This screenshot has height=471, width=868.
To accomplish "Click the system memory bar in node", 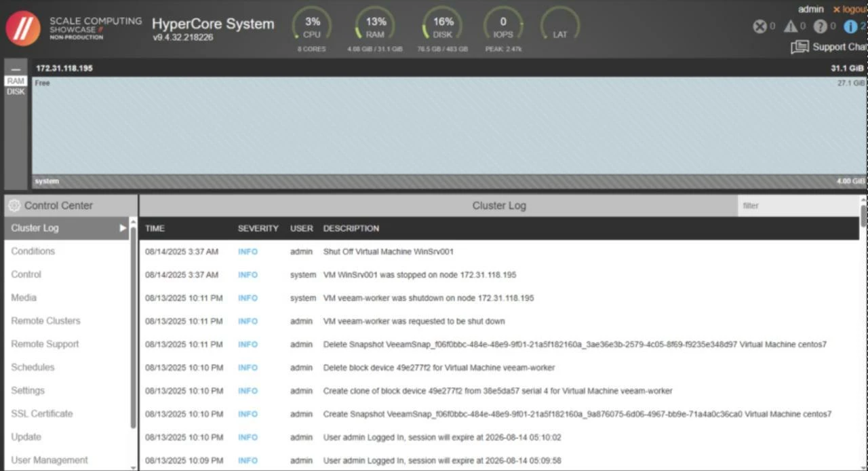I will click(x=449, y=181).
